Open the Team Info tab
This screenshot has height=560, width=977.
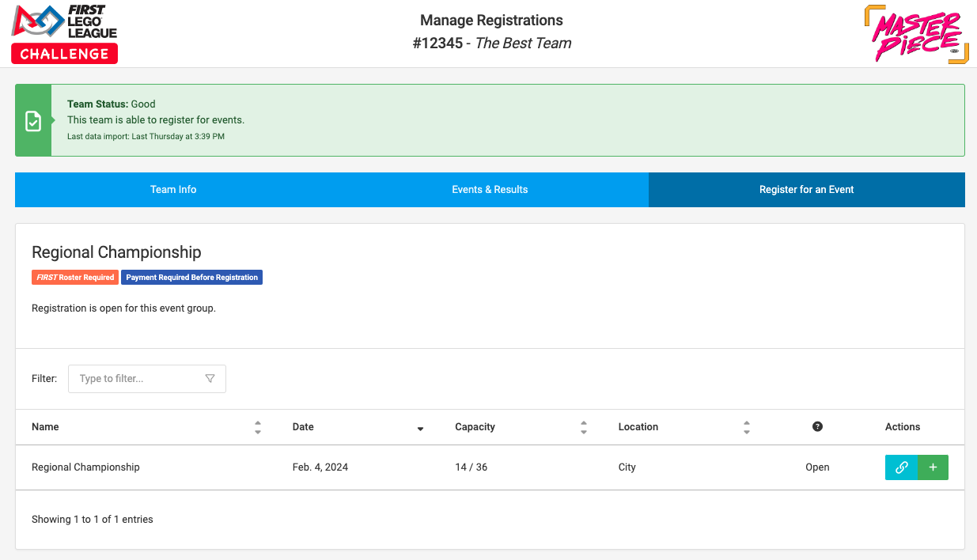pos(173,190)
